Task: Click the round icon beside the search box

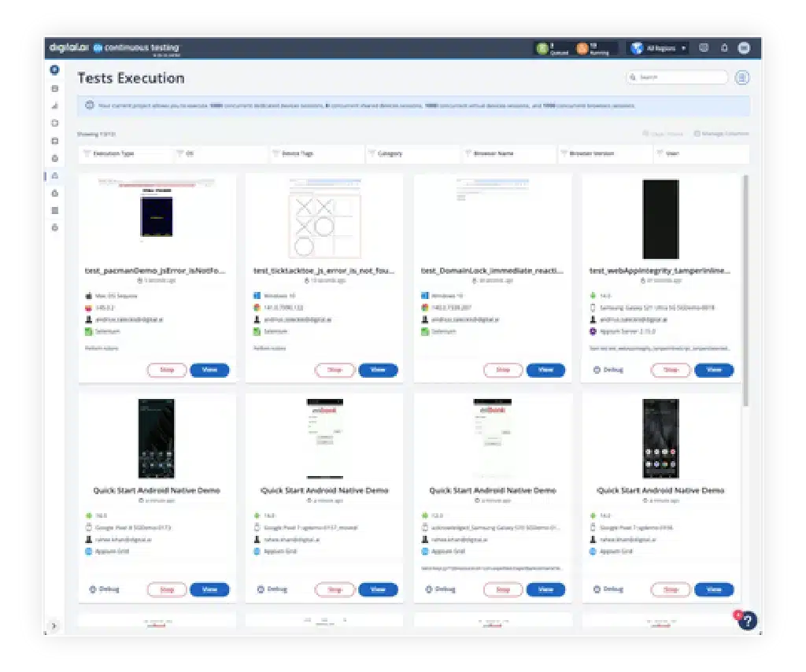Action: coord(742,77)
